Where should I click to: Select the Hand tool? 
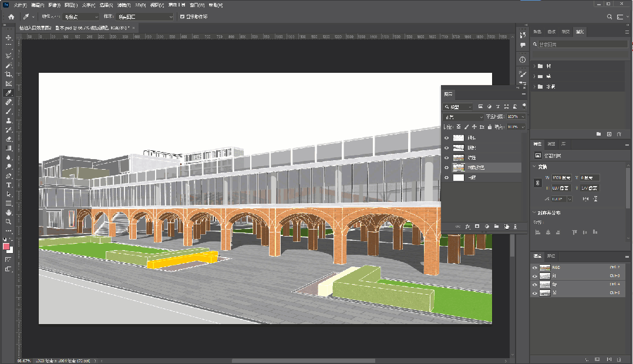click(9, 212)
